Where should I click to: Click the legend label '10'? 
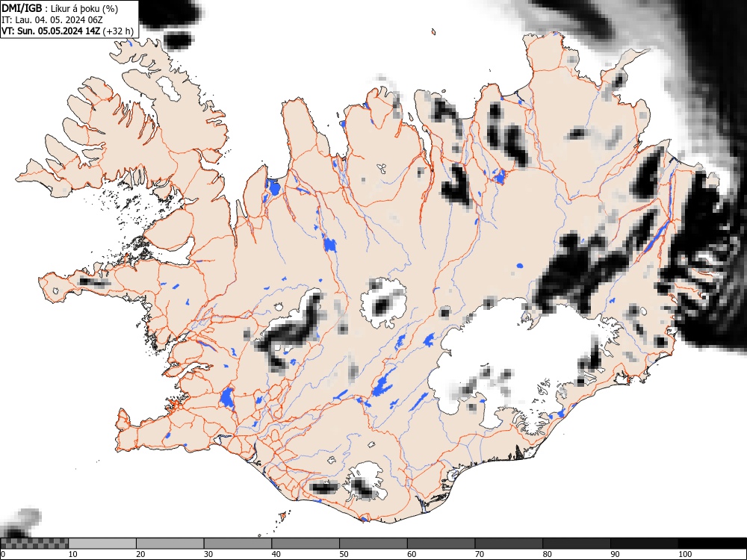(x=73, y=554)
